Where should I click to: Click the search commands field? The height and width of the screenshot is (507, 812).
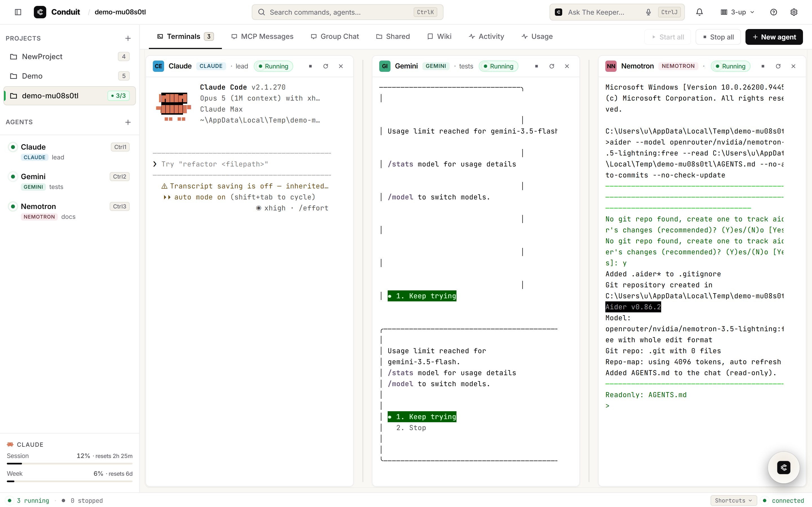coord(347,12)
